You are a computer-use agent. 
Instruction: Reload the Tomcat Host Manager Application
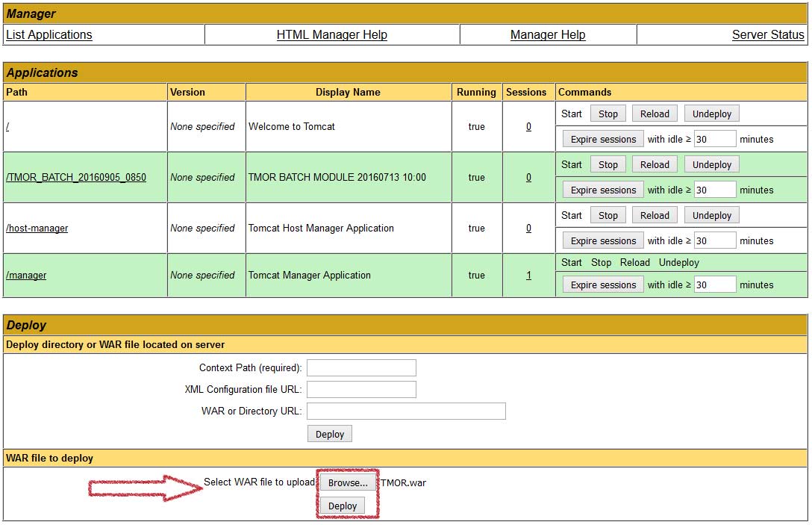(x=655, y=215)
